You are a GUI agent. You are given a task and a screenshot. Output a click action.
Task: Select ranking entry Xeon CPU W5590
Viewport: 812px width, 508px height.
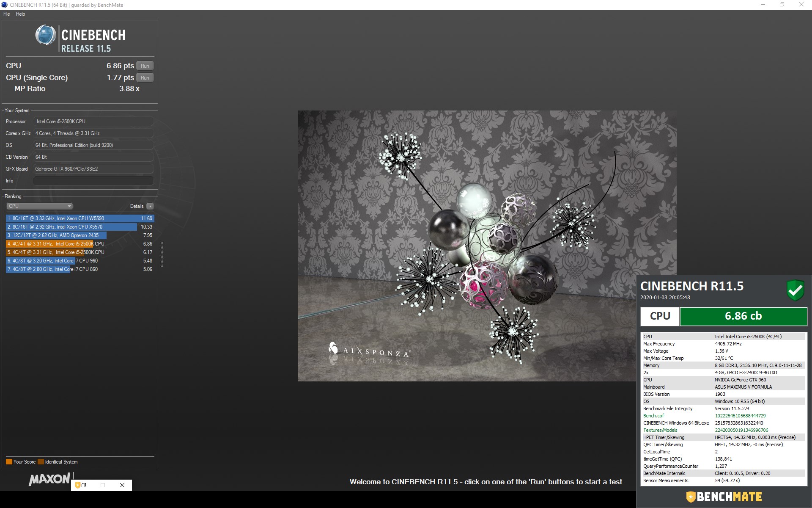tap(80, 218)
